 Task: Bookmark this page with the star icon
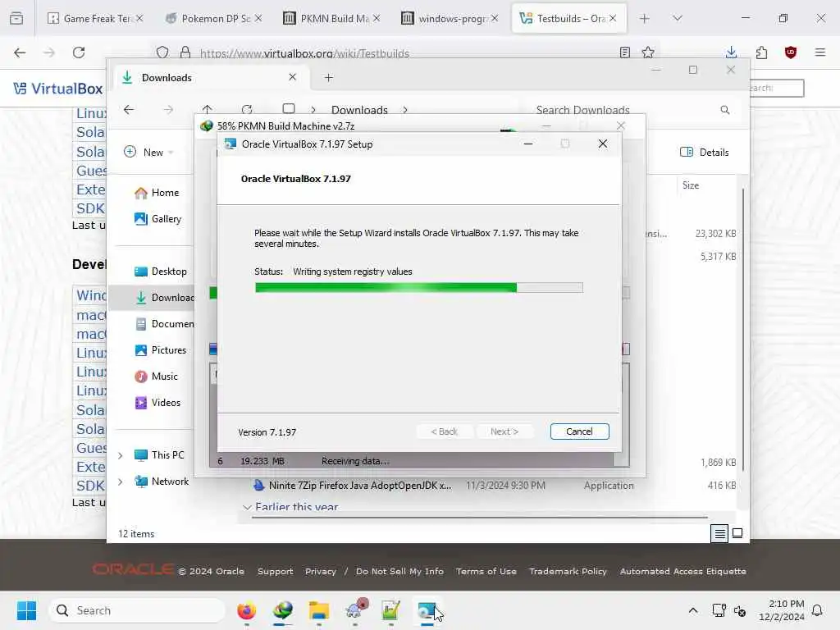(x=648, y=52)
